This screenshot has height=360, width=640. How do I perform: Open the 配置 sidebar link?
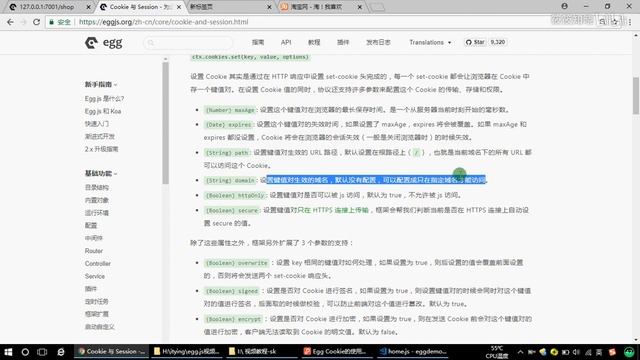pyautogui.click(x=91, y=225)
